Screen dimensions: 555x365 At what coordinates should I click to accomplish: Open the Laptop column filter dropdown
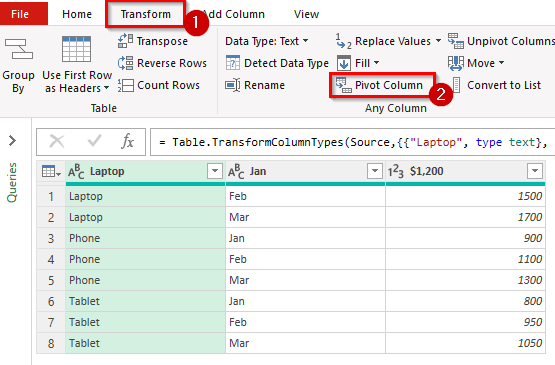[215, 171]
